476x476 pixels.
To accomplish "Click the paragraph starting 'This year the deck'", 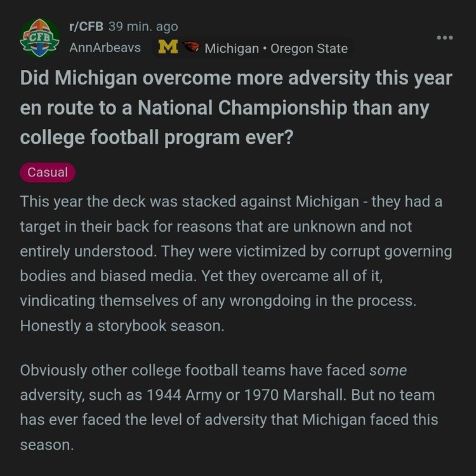I will [236, 263].
